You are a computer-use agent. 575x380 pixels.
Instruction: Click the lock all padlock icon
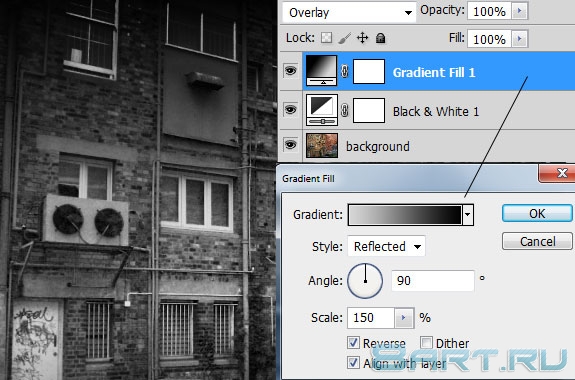tap(381, 38)
